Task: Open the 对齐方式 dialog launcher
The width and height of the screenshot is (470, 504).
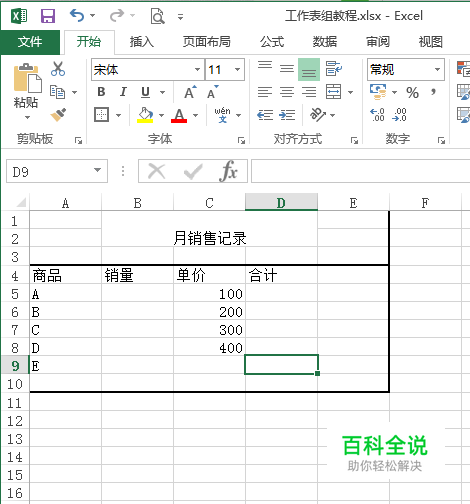Action: point(354,141)
